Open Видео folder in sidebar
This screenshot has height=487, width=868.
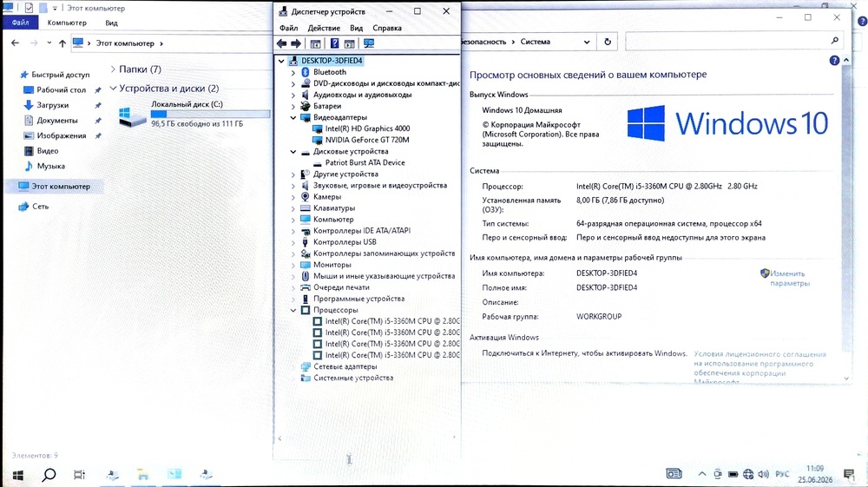pos(41,150)
